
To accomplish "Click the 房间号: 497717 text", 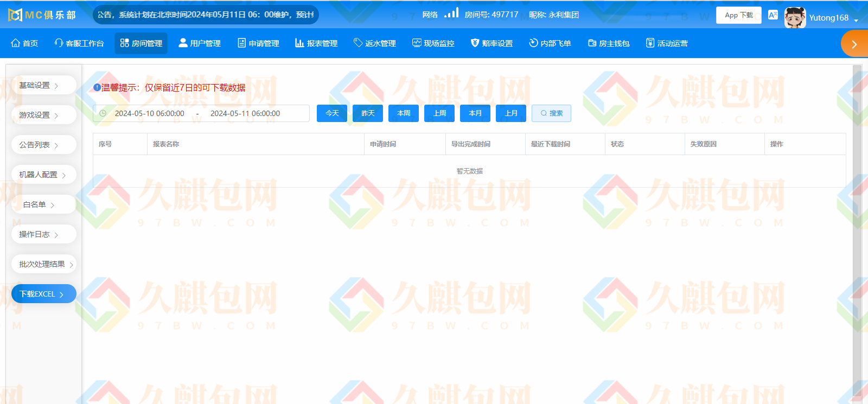I will pyautogui.click(x=492, y=15).
